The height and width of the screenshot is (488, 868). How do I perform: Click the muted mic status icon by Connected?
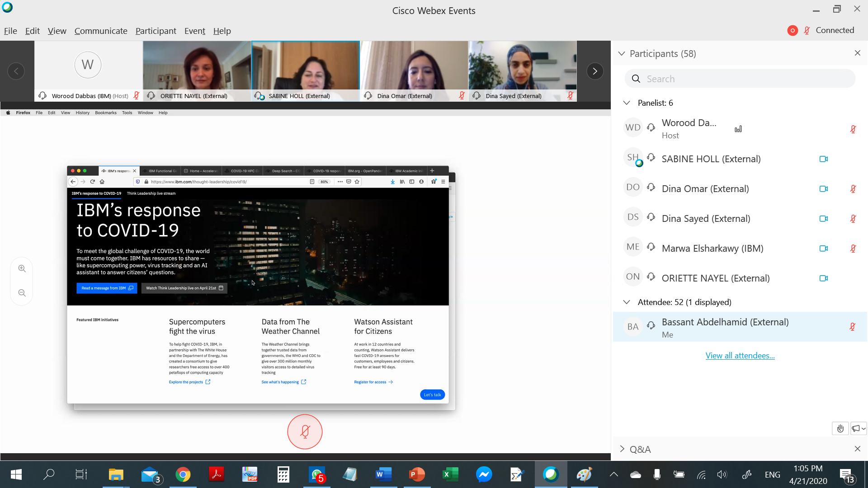pos(807,30)
